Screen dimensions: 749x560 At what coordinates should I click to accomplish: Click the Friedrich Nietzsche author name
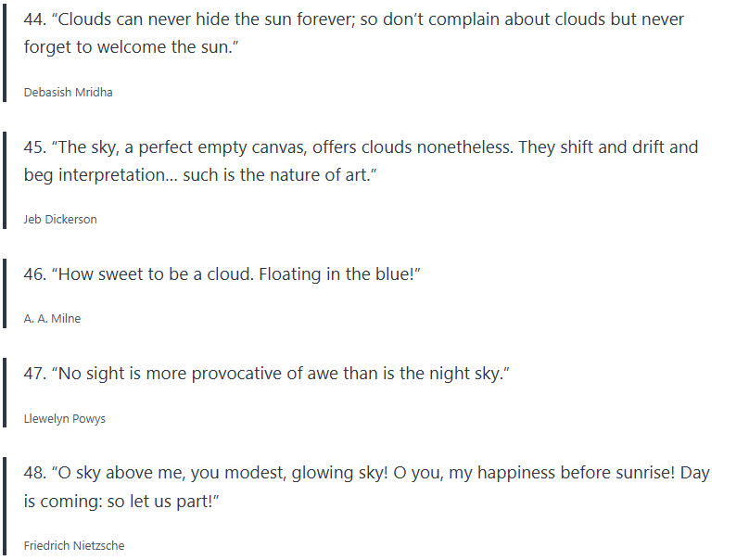(x=73, y=546)
